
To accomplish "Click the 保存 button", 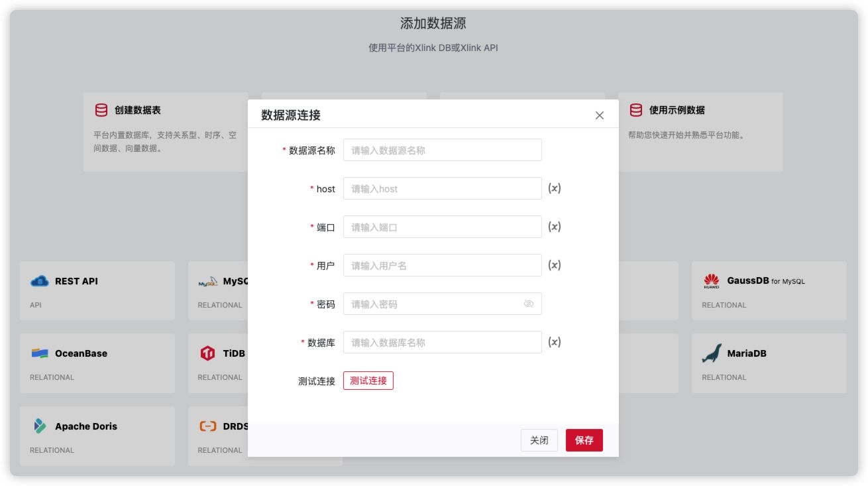I will [x=584, y=440].
